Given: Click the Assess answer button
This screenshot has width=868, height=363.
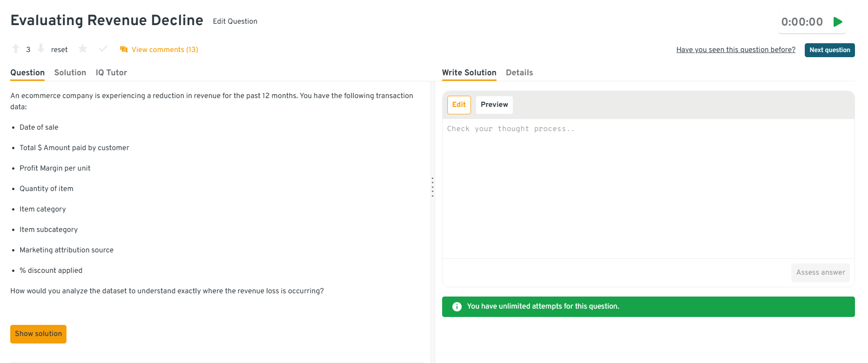Looking at the screenshot, I should 820,273.
